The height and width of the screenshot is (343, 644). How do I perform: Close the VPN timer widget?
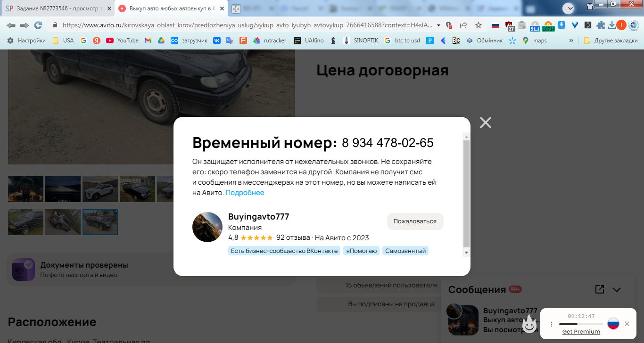click(627, 324)
